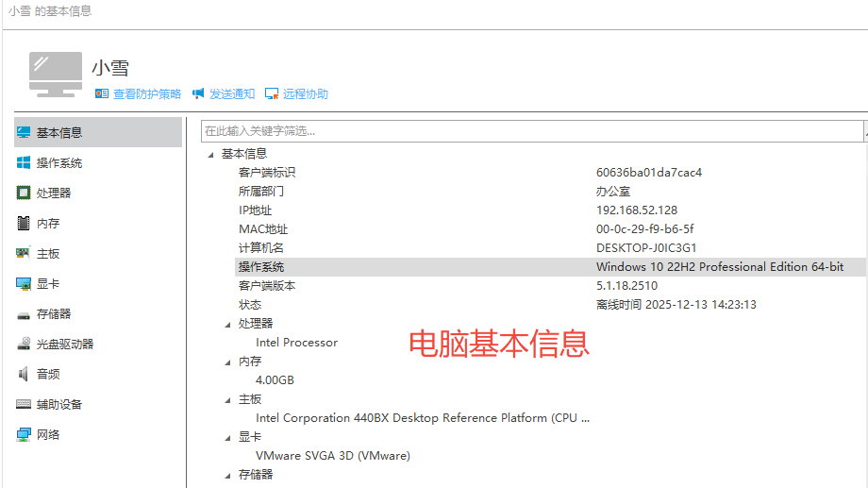
Task: Select the MAC地址 row label
Action: click(x=263, y=228)
